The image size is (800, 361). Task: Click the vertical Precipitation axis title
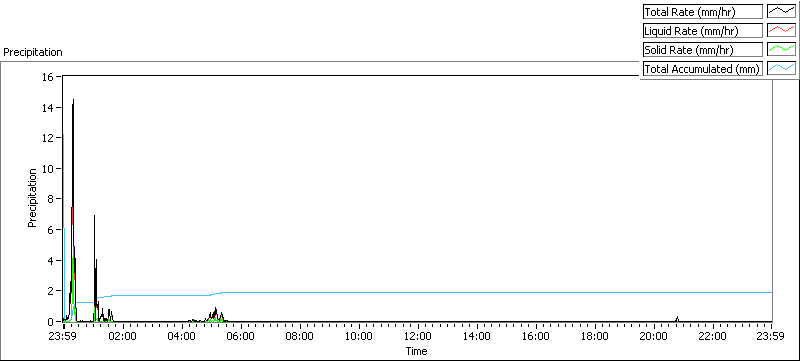click(x=32, y=197)
